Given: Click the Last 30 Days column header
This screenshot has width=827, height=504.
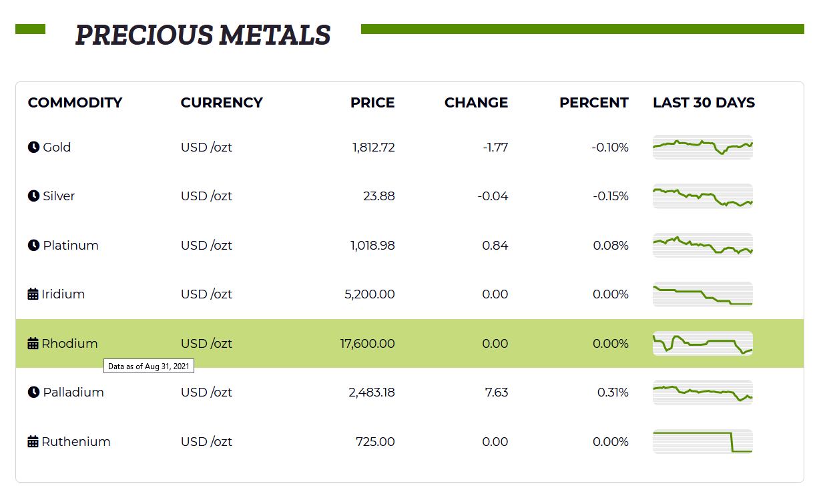Looking at the screenshot, I should [x=704, y=102].
